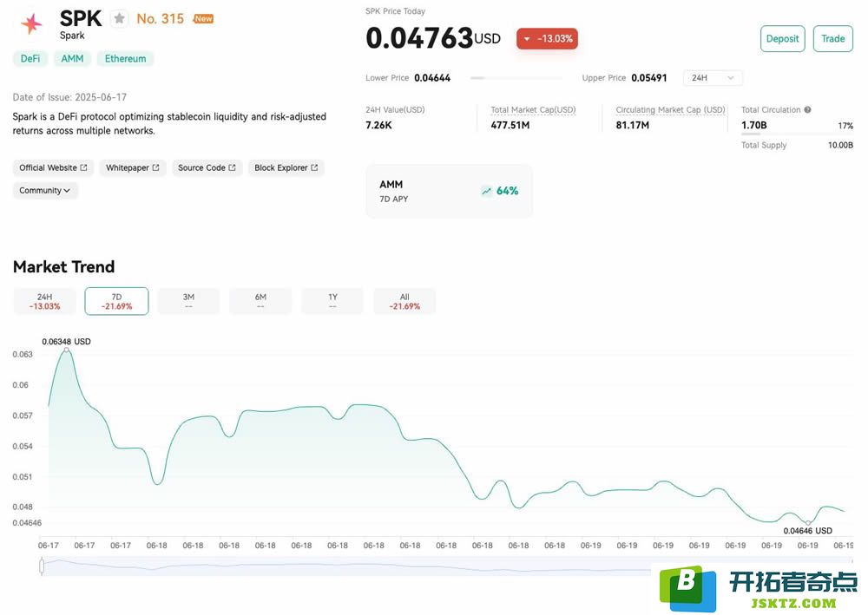Click the AMM APY trend chart icon
The image size is (868, 615).
486,191
